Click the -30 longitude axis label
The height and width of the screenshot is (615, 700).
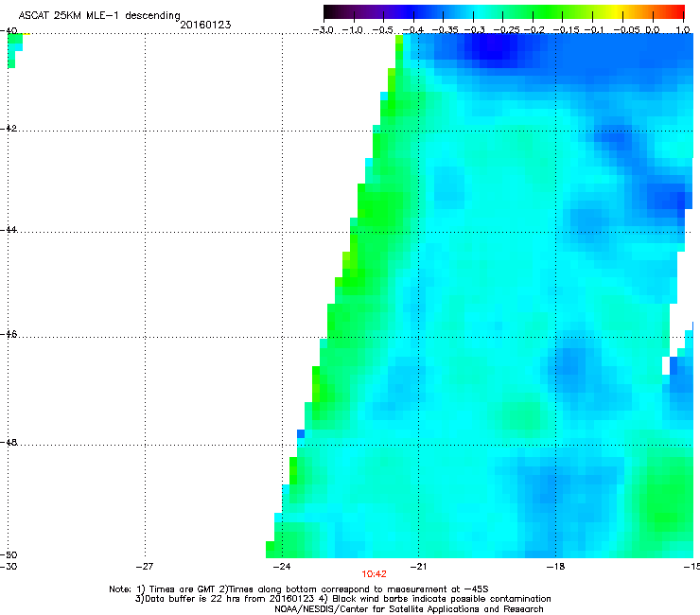9,567
